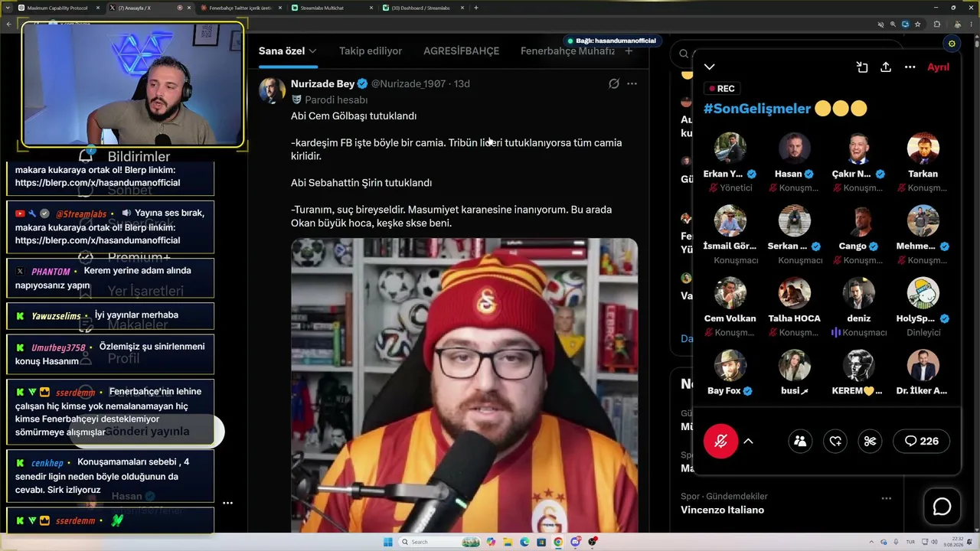Open Discord from the taskbar
The width and height of the screenshot is (980, 551).
575,542
